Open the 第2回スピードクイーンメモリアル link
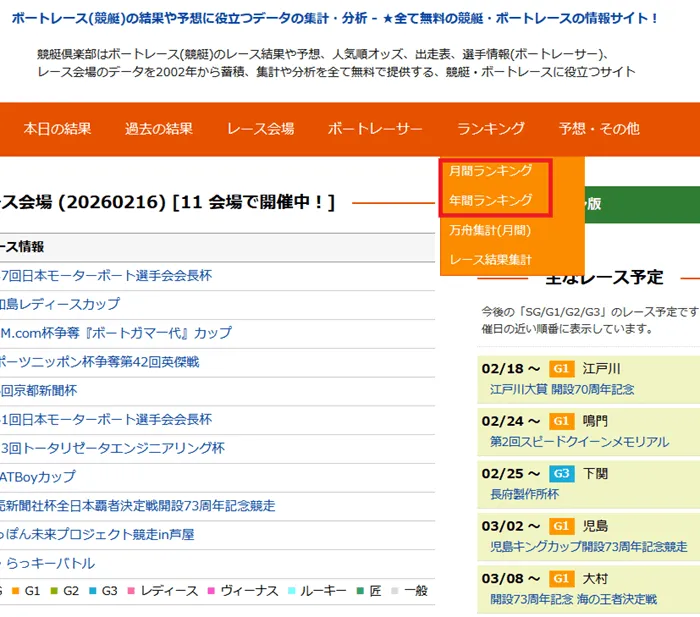 tap(579, 441)
